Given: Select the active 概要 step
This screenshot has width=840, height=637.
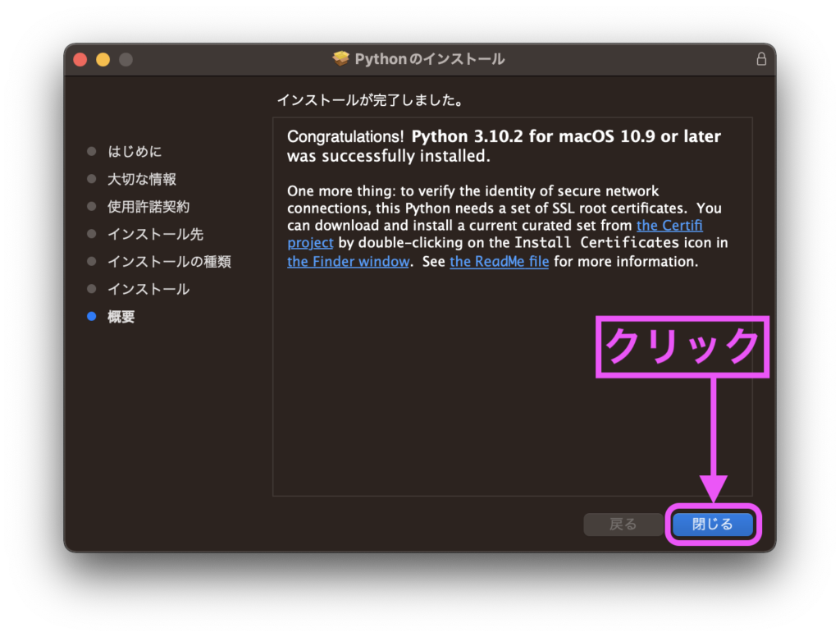Looking at the screenshot, I should pyautogui.click(x=121, y=317).
